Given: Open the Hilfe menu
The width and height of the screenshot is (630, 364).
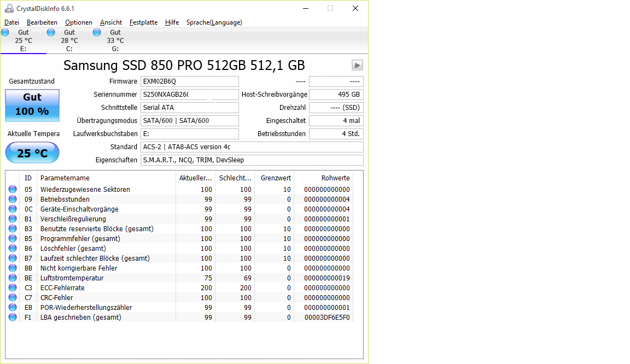Looking at the screenshot, I should coord(172,22).
